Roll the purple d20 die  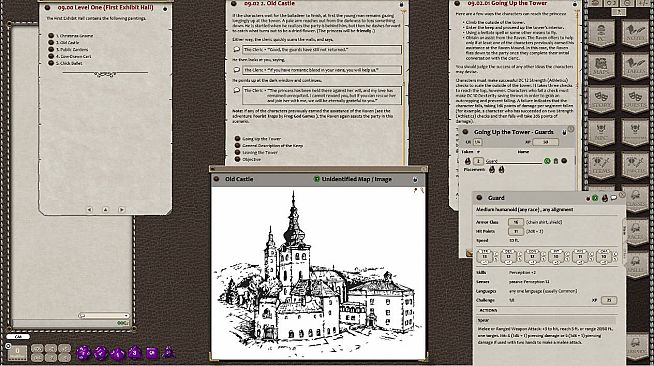(x=83, y=353)
